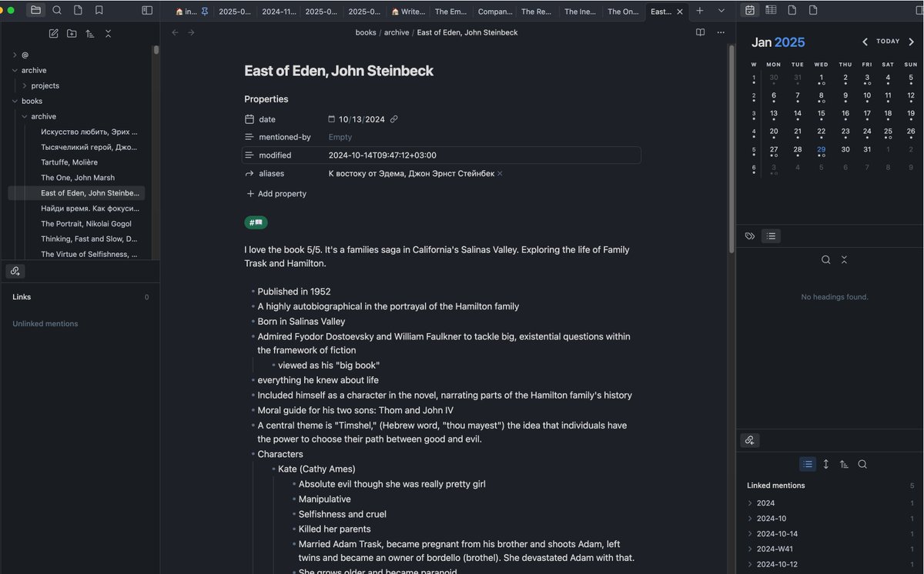
Task: Collapse all folders in file explorer
Action: [108, 33]
